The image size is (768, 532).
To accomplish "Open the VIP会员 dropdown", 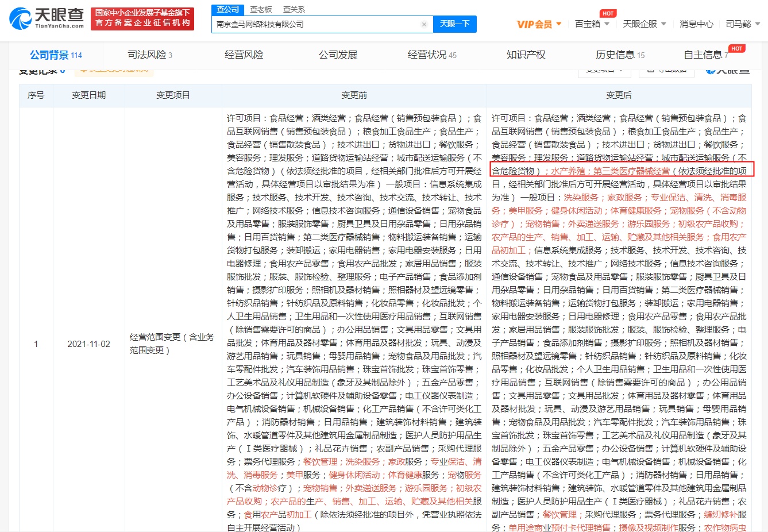I will (539, 24).
